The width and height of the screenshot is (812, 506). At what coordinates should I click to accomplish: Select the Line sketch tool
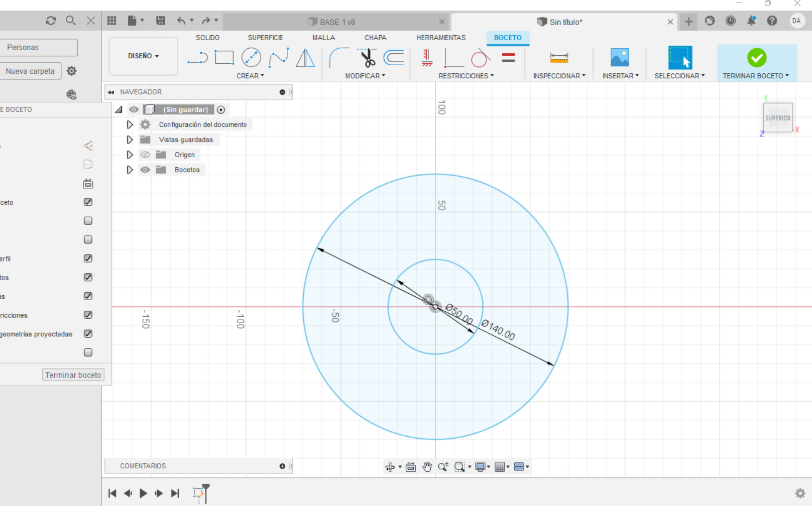click(197, 58)
